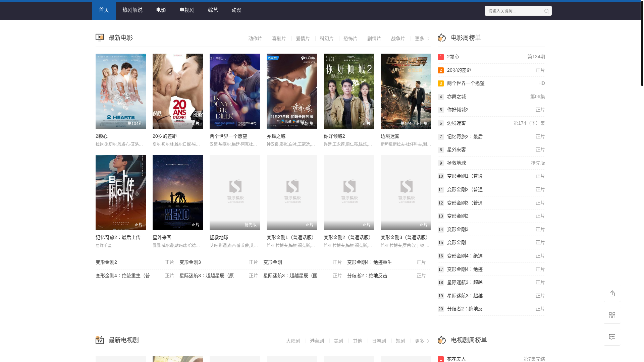Click the flame icon beside 电影周榜单
The image size is (644, 362).
click(442, 38)
